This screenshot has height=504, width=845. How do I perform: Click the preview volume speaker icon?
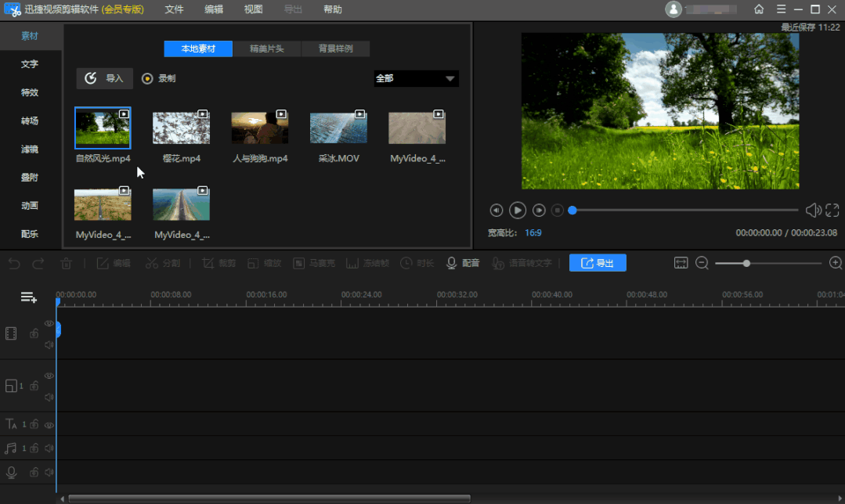pos(813,210)
